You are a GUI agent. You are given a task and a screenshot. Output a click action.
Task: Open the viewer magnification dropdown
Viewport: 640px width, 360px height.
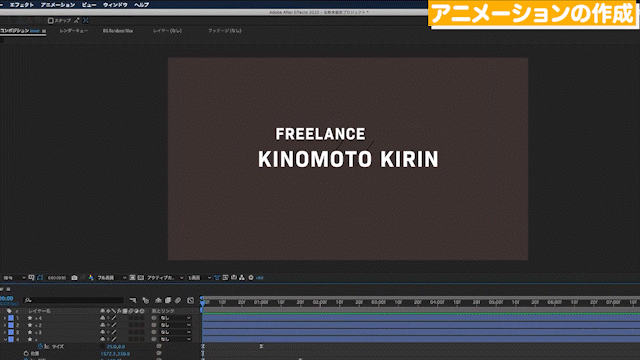click(x=14, y=278)
